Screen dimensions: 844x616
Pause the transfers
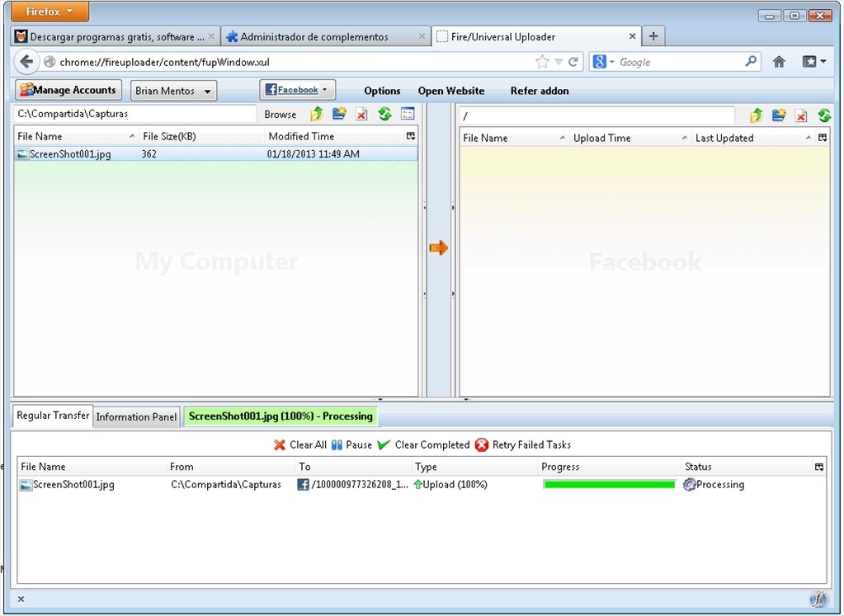click(352, 445)
